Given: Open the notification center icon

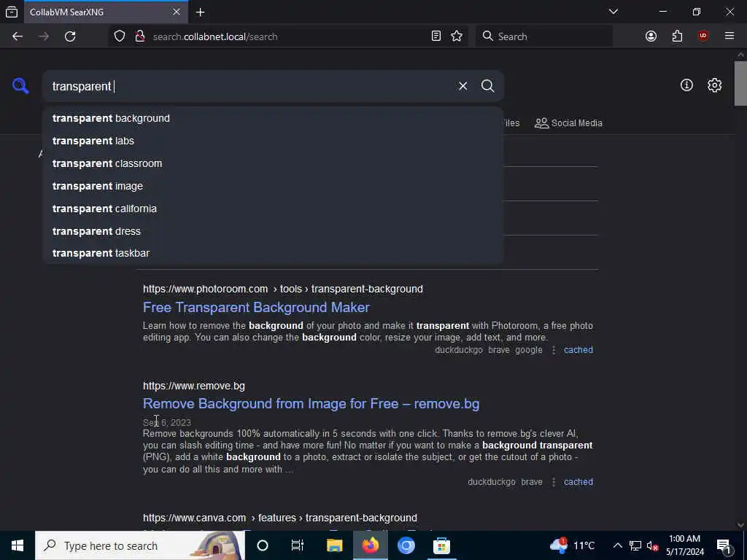Looking at the screenshot, I should point(724,545).
